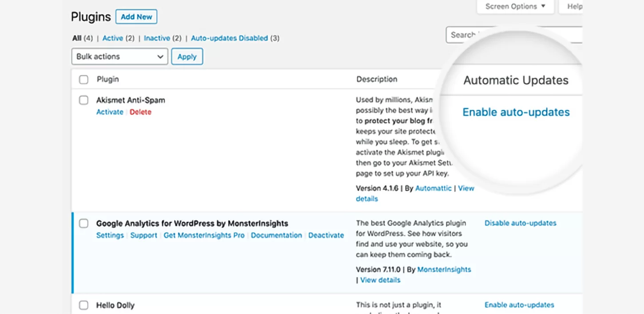Enable auto-updates for Akismet
The width and height of the screenshot is (644, 314).
coord(516,112)
